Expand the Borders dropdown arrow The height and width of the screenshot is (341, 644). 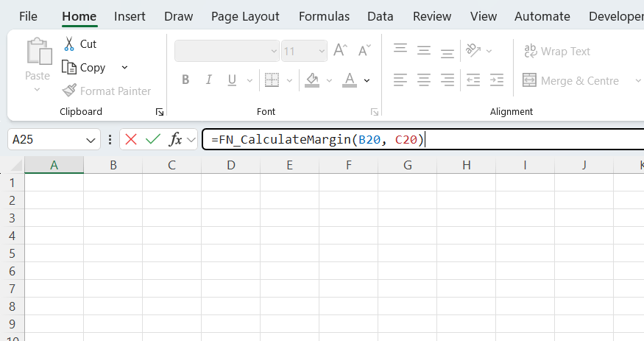[x=289, y=80]
